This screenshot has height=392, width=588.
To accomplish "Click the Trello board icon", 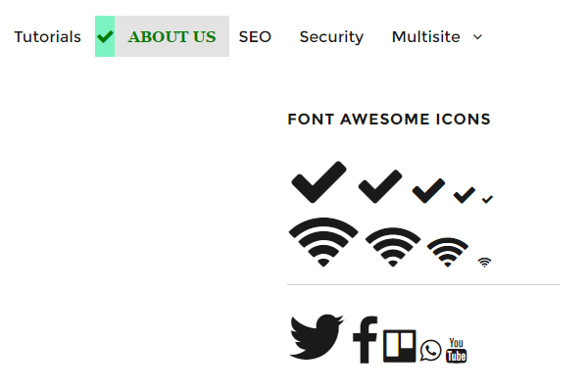I will 400,346.
